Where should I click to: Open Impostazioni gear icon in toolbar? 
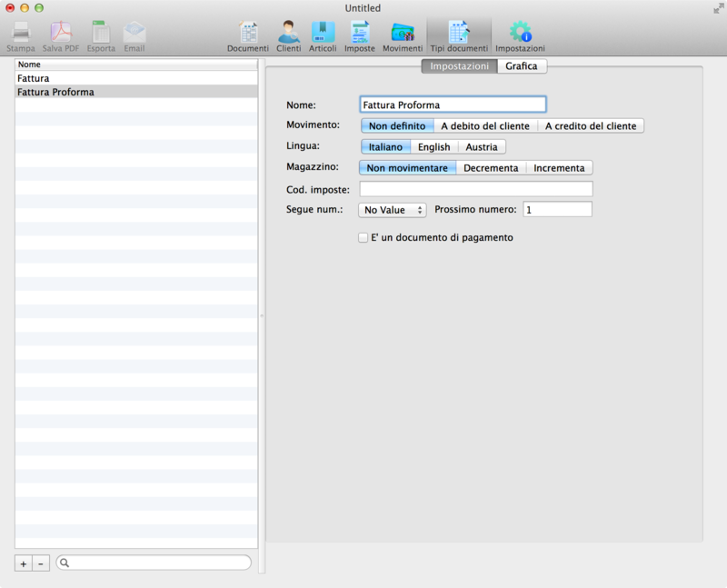coord(520,35)
